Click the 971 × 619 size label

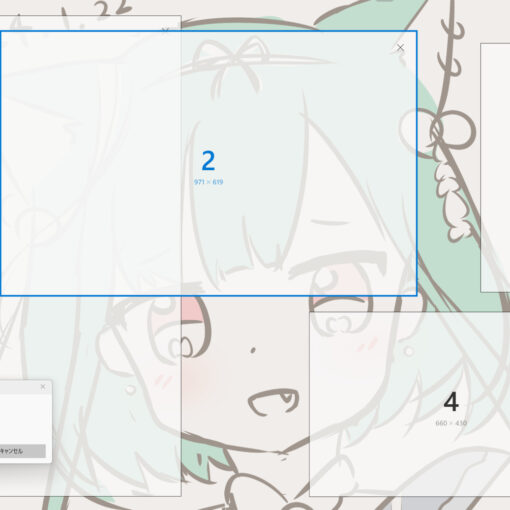(208, 182)
